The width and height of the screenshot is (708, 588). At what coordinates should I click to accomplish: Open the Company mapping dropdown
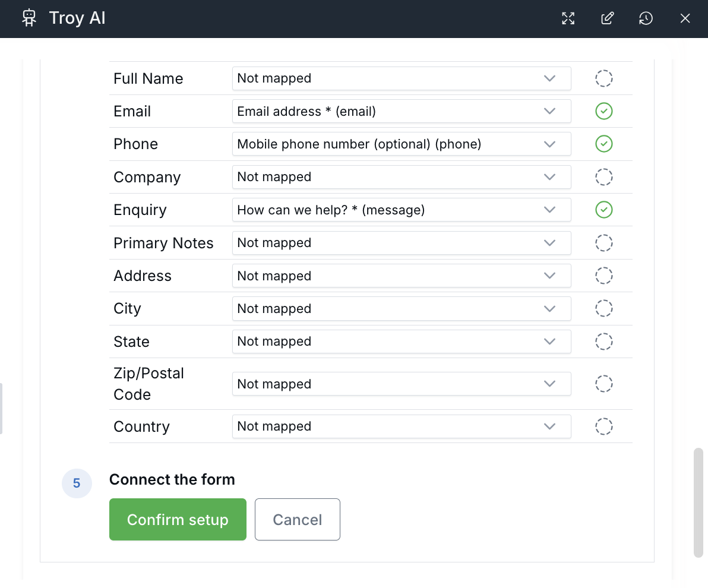(x=402, y=177)
